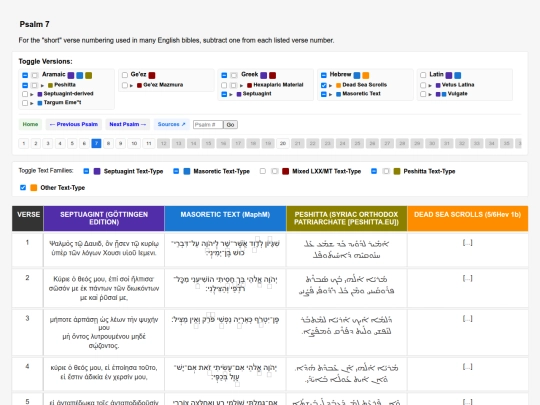Open the Sources external link
The width and height of the screenshot is (540, 405).
pyautogui.click(x=172, y=124)
